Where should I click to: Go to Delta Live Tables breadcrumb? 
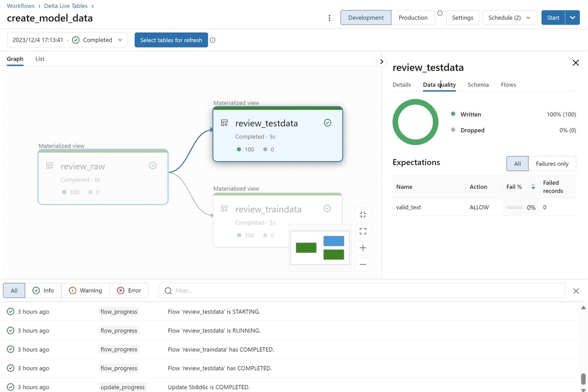tap(65, 6)
